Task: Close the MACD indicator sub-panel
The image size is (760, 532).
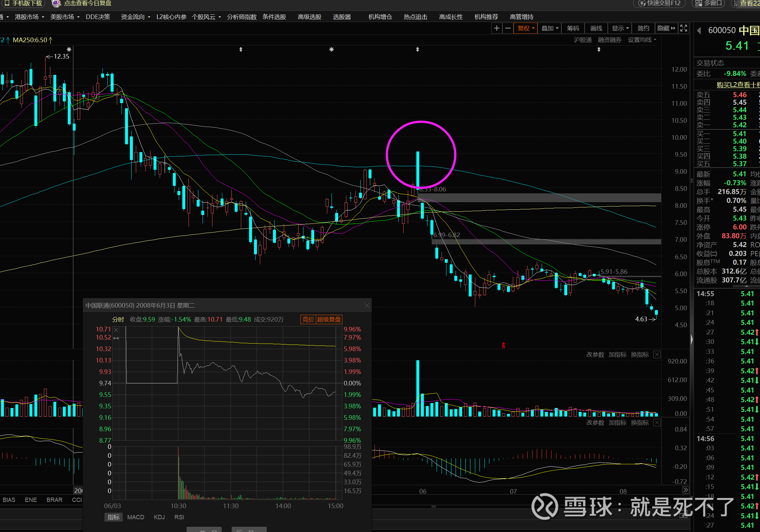Action: click(x=657, y=423)
